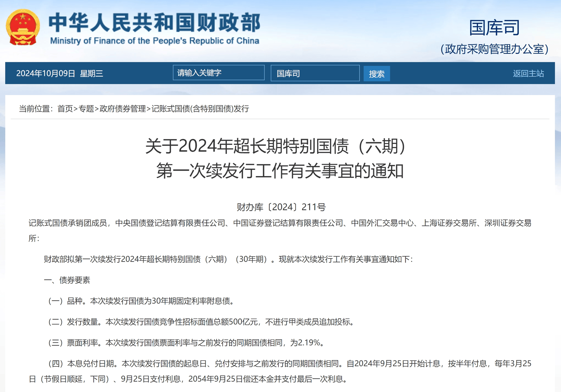Click the date display 2024年10月09日 星期三
The height and width of the screenshot is (392, 561).
point(60,73)
